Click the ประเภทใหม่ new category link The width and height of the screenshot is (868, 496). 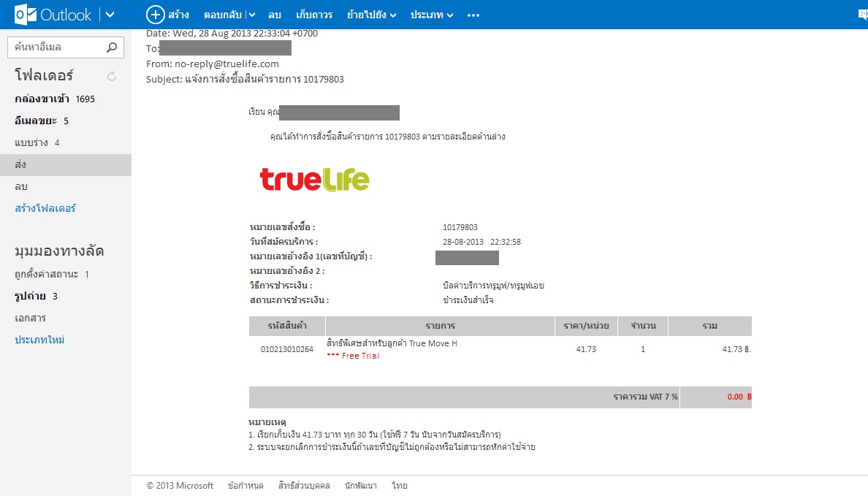tap(39, 340)
